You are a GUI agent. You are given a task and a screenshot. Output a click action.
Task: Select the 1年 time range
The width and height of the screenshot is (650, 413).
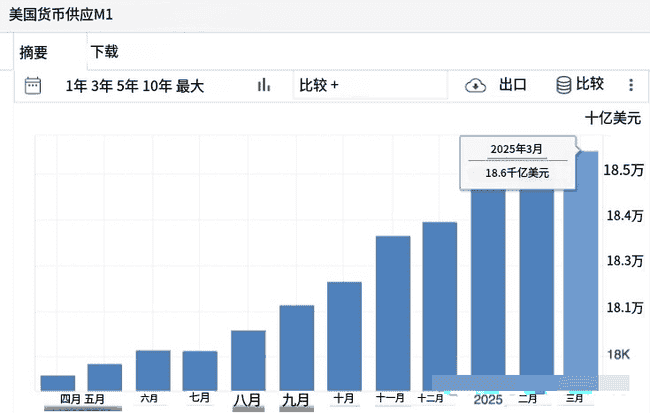76,86
